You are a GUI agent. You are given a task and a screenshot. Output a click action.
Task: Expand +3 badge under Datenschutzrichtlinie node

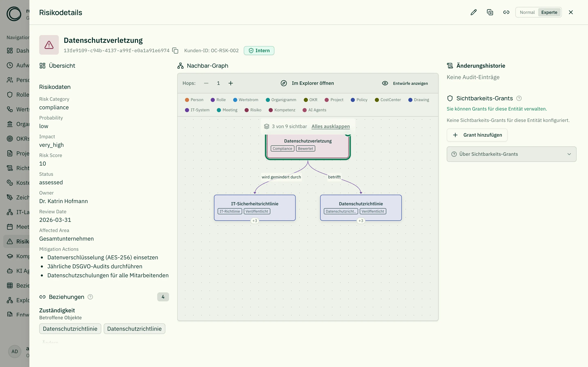(361, 221)
